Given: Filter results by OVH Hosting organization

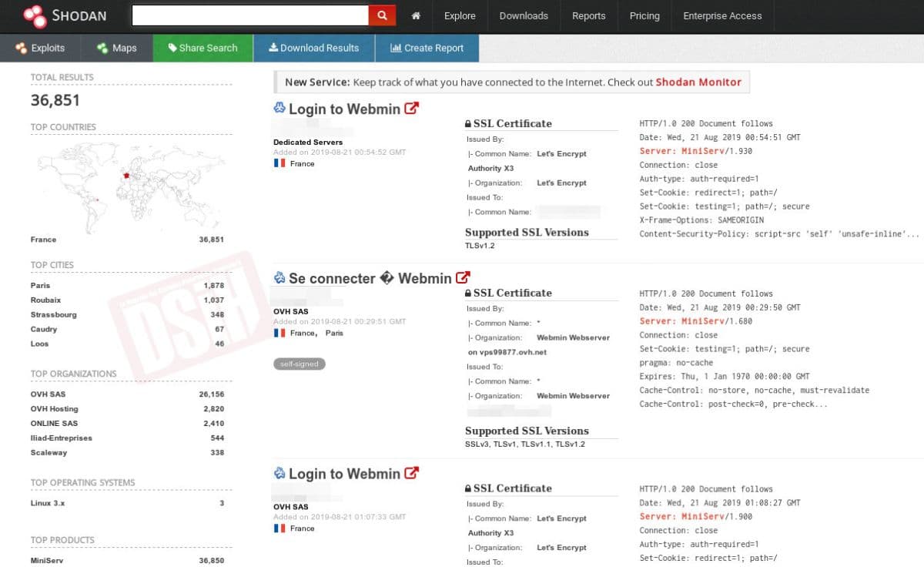Looking at the screenshot, I should [55, 409].
